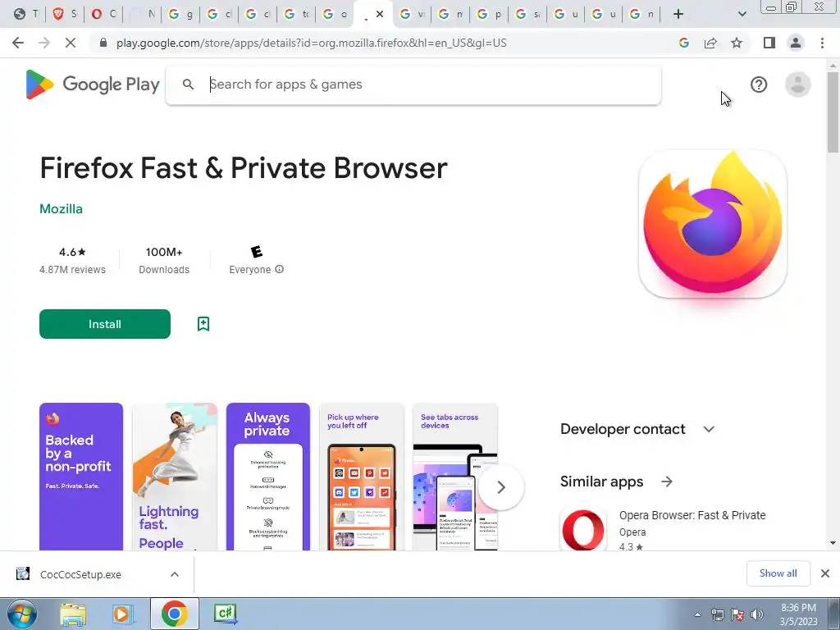Click the Google Play logo
The height and width of the screenshot is (630, 840).
click(x=93, y=84)
